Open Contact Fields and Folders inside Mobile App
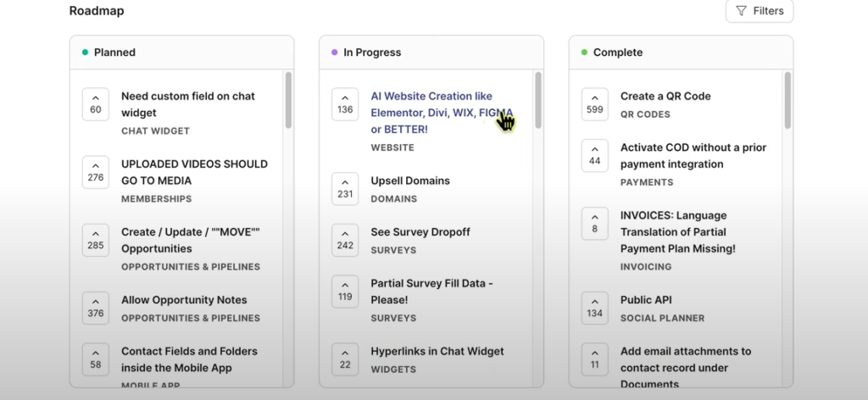 pos(189,359)
